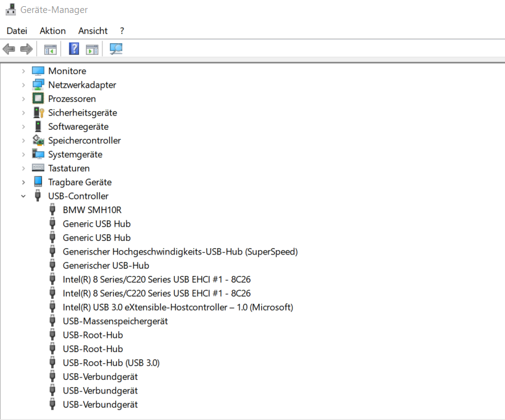Click the Sicherheitsgeräte key icon
The image size is (505, 420).
38,112
